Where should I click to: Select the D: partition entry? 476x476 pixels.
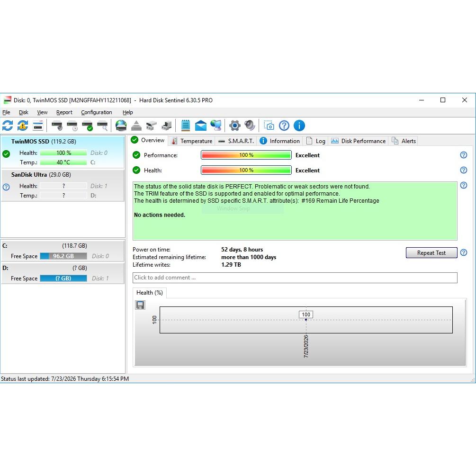pos(63,273)
